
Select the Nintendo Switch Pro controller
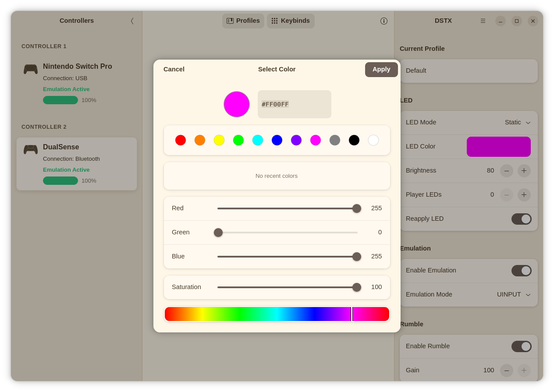click(77, 83)
